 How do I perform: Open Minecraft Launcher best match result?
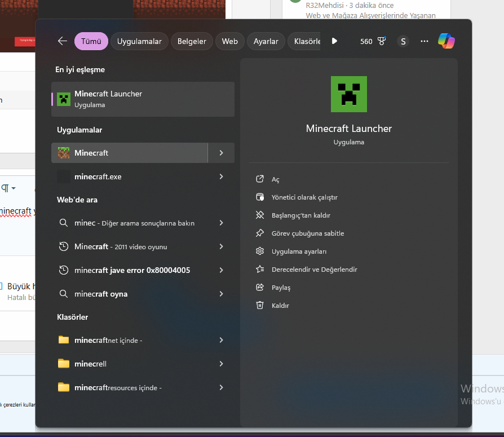(x=143, y=99)
